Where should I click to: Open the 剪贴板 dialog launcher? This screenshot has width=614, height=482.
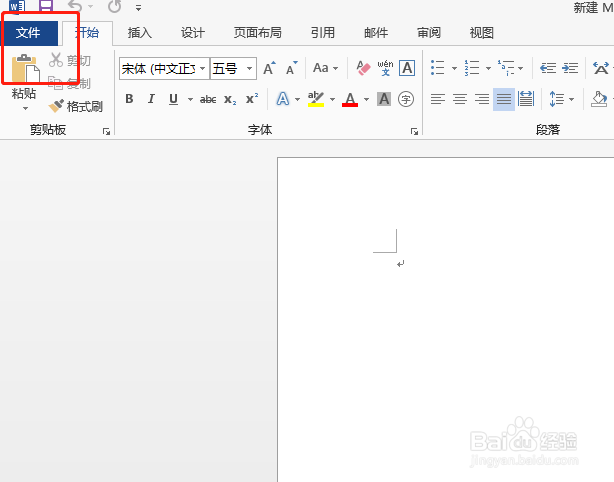click(x=106, y=132)
